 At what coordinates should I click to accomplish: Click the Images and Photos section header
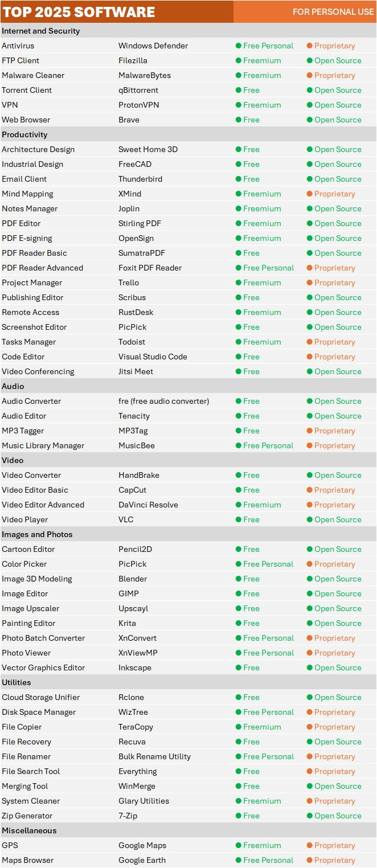coord(37,534)
